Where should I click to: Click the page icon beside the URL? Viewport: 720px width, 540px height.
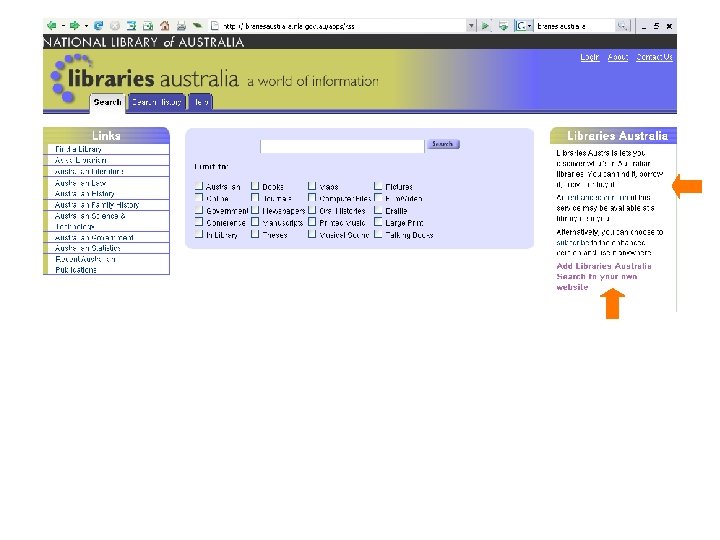click(x=214, y=26)
